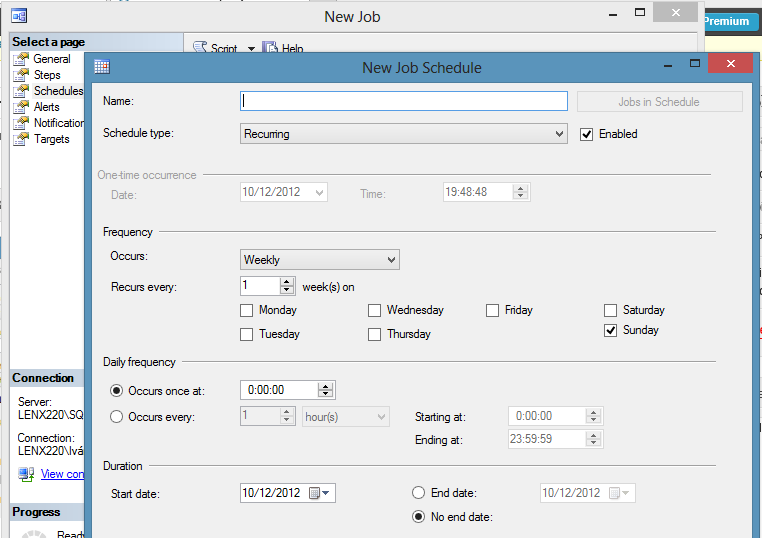This screenshot has width=762, height=538.
Task: Click the General page icon
Action: pos(20,59)
